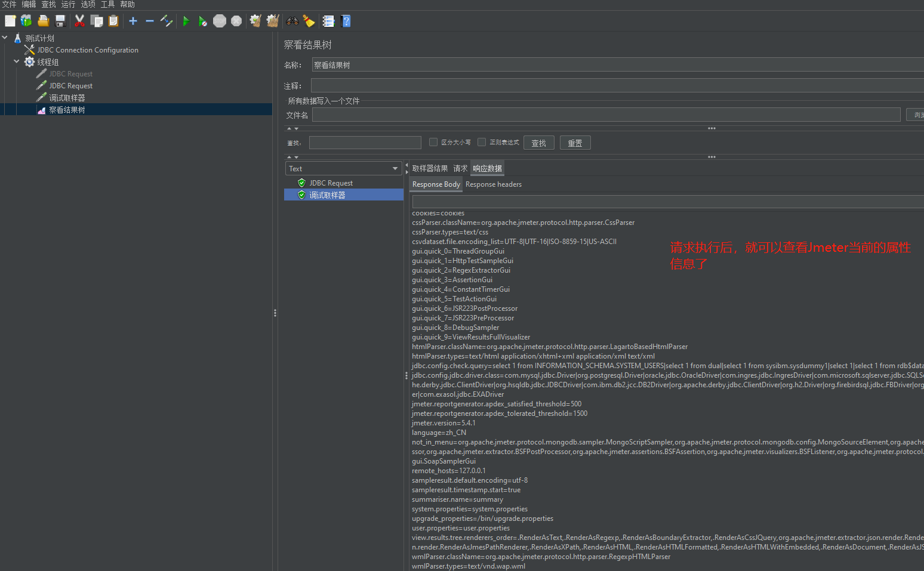
Task: Reset search using the yellow broom icon
Action: pyautogui.click(x=309, y=21)
